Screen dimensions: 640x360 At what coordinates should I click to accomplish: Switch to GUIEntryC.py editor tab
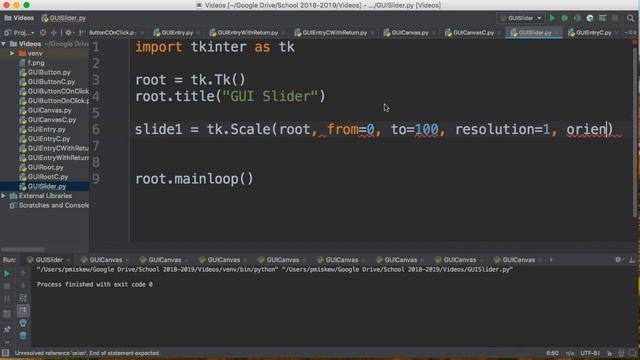[593, 33]
